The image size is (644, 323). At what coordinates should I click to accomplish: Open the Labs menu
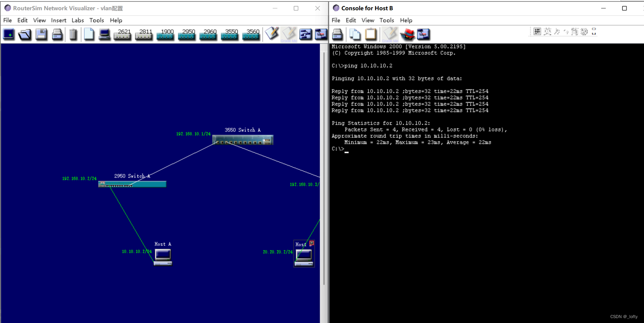(78, 20)
